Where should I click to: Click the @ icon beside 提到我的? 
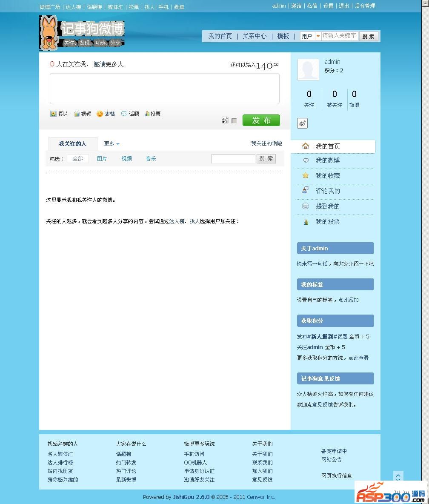tap(306, 206)
